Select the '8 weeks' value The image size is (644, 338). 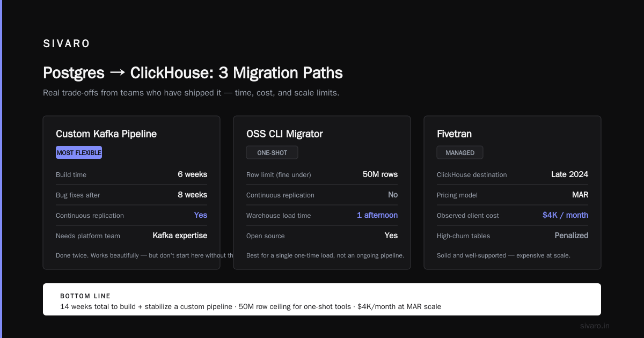pyautogui.click(x=192, y=195)
